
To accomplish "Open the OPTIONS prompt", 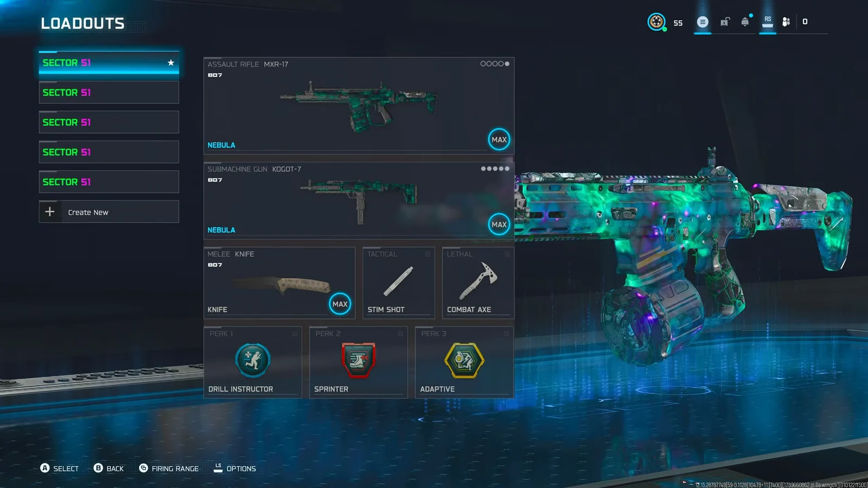I will (x=234, y=468).
